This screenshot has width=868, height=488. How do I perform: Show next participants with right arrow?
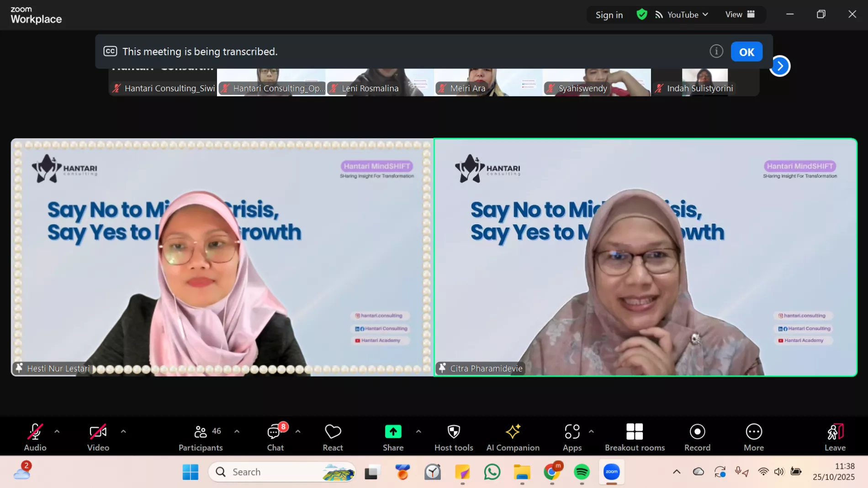point(779,66)
